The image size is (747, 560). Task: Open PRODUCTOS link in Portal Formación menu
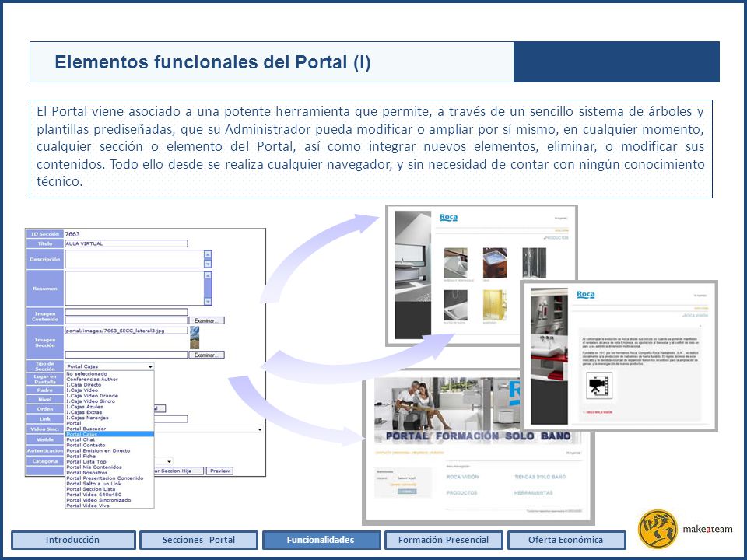(x=461, y=493)
